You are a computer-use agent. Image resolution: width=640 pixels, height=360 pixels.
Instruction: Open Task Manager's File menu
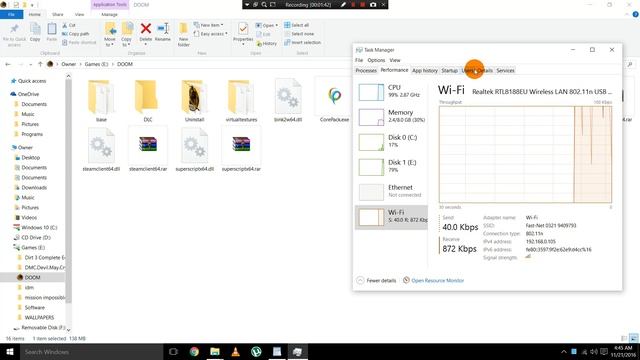click(359, 60)
